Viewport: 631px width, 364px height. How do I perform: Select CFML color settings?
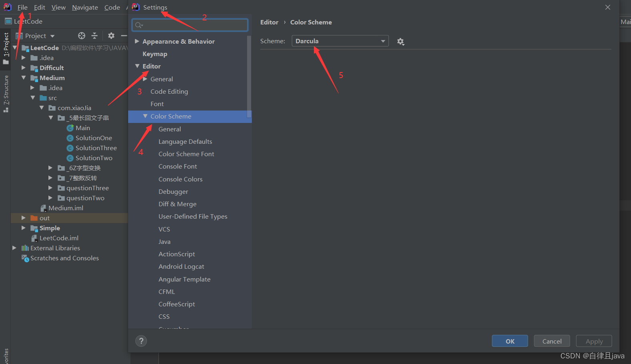tap(167, 292)
